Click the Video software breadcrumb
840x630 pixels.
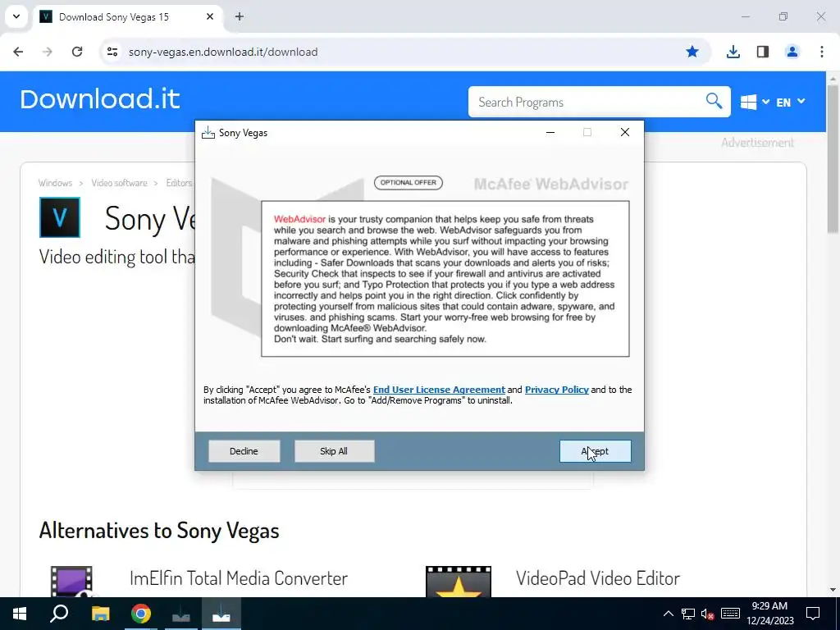point(119,183)
